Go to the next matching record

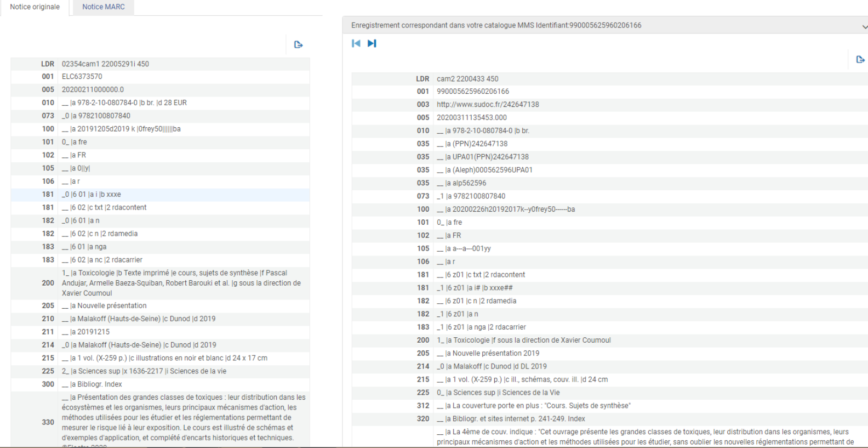[x=372, y=43]
